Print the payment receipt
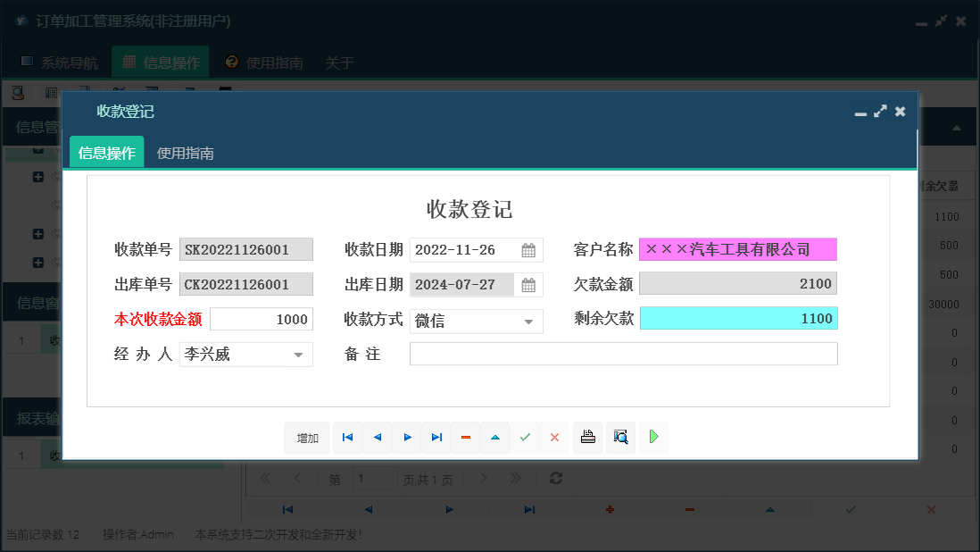 (587, 438)
